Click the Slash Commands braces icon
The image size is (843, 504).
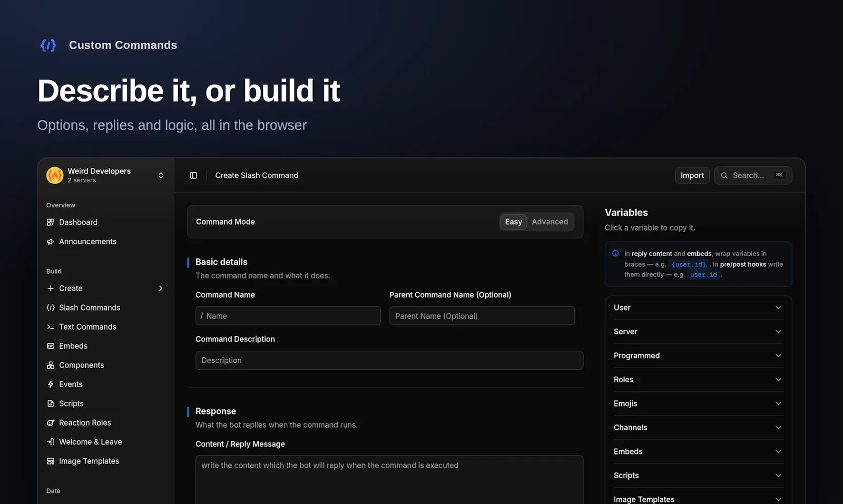click(51, 308)
